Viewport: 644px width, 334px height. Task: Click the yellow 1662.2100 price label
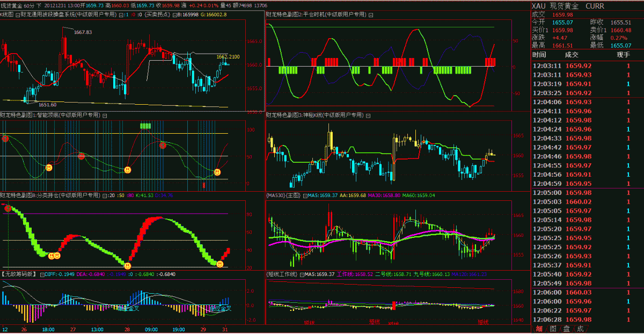228,56
